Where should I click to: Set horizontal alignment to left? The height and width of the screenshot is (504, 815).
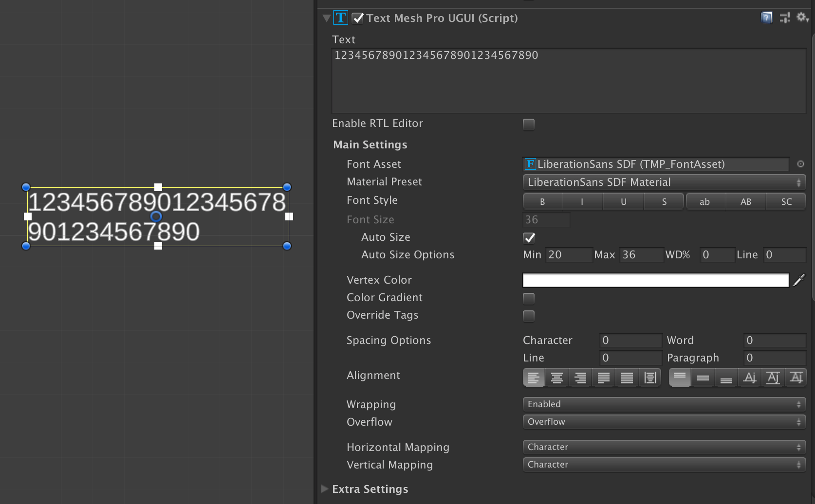[x=534, y=378]
